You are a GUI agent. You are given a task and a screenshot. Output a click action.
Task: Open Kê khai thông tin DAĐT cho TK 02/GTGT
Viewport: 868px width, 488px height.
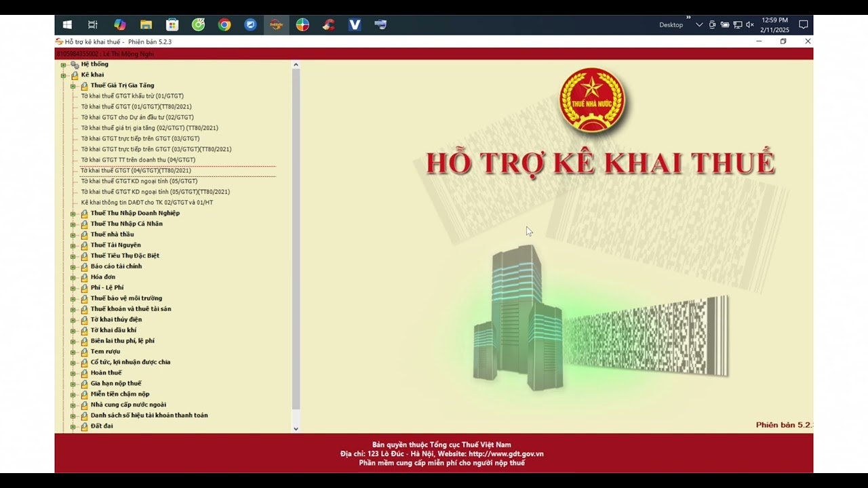click(x=147, y=203)
